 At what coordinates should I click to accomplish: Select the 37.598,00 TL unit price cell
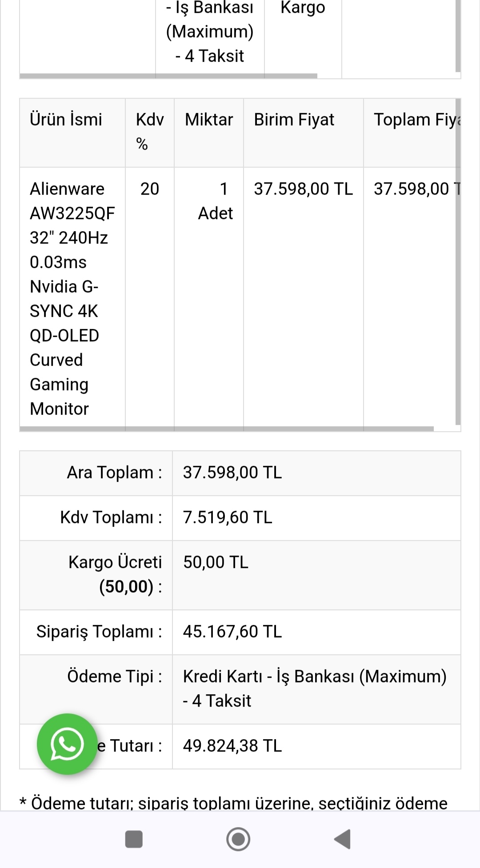(x=303, y=189)
